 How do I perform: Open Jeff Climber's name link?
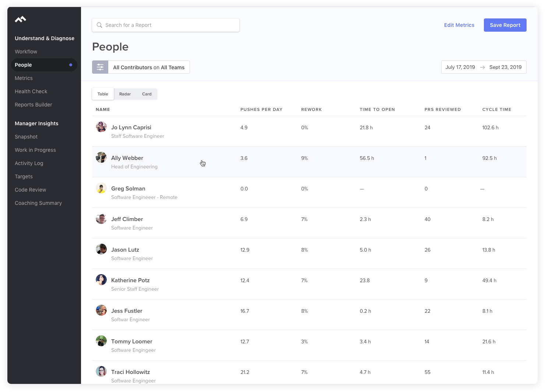[127, 219]
